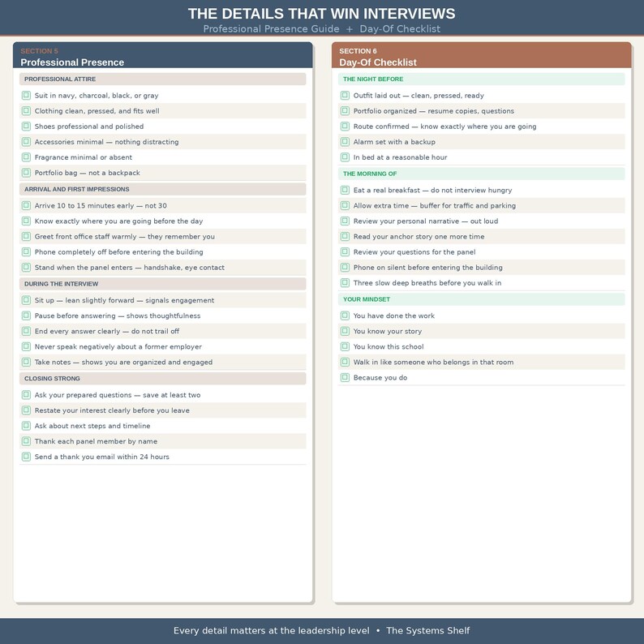Check 'You have done the work' box
644x644 pixels.
345,316
